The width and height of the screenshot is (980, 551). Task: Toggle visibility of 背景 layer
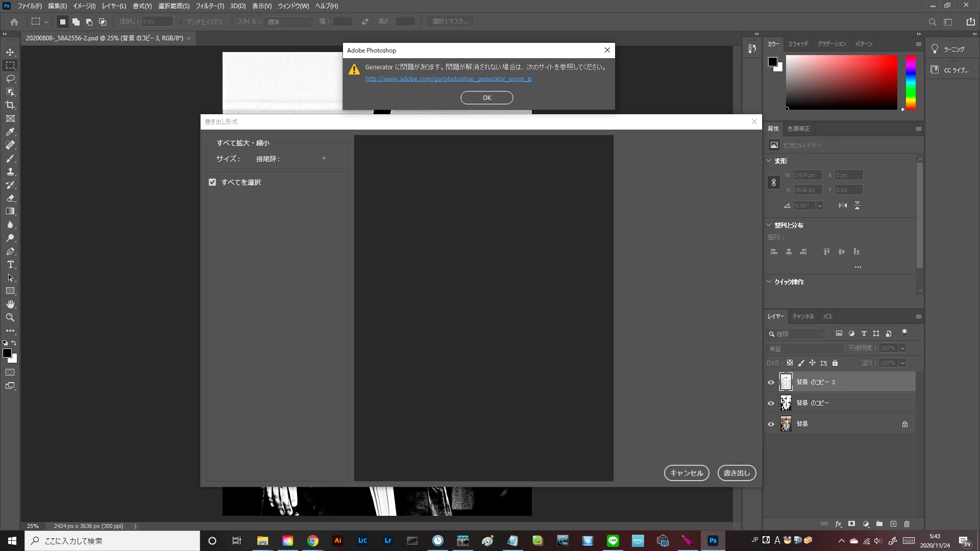[771, 424]
